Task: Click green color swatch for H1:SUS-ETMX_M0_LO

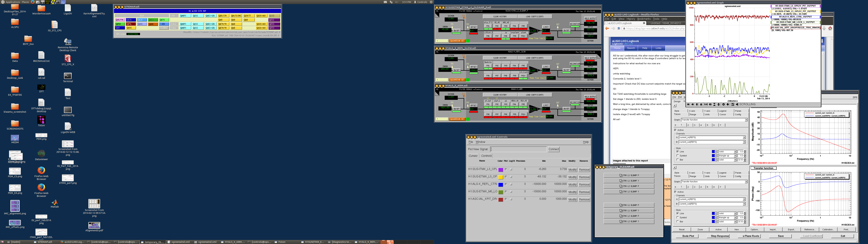Action: (501, 192)
